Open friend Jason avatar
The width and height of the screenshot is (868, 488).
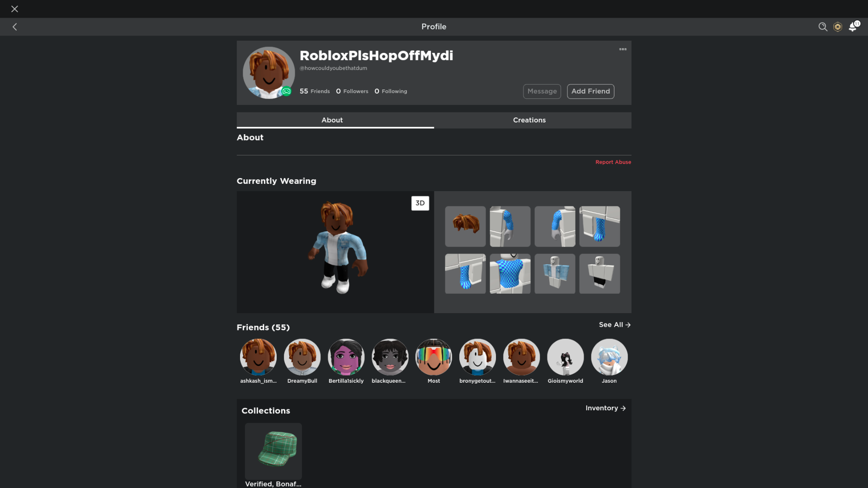pyautogui.click(x=609, y=357)
